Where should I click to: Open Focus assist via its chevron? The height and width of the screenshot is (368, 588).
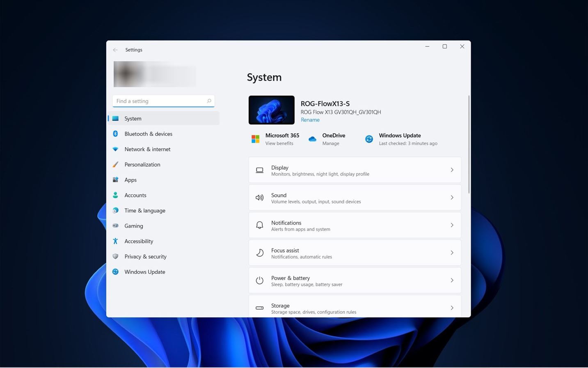pos(452,253)
